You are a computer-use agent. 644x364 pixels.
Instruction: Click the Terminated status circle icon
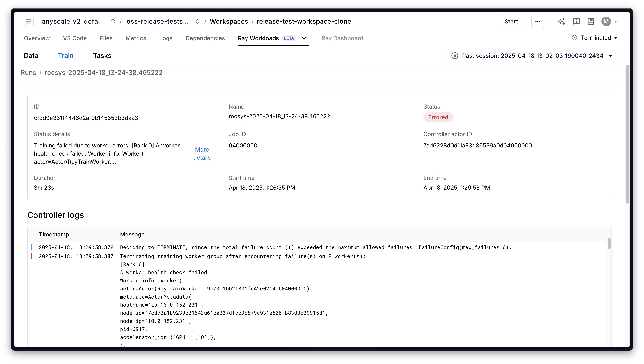(x=575, y=38)
